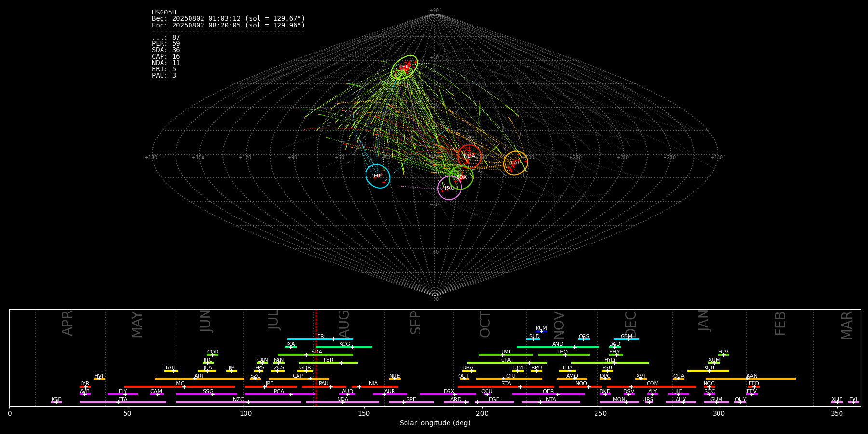Viewport: 868px width, 434px height.
Task: Click the 'End: 20250802 08:20:05' line
Action: coord(229,25)
